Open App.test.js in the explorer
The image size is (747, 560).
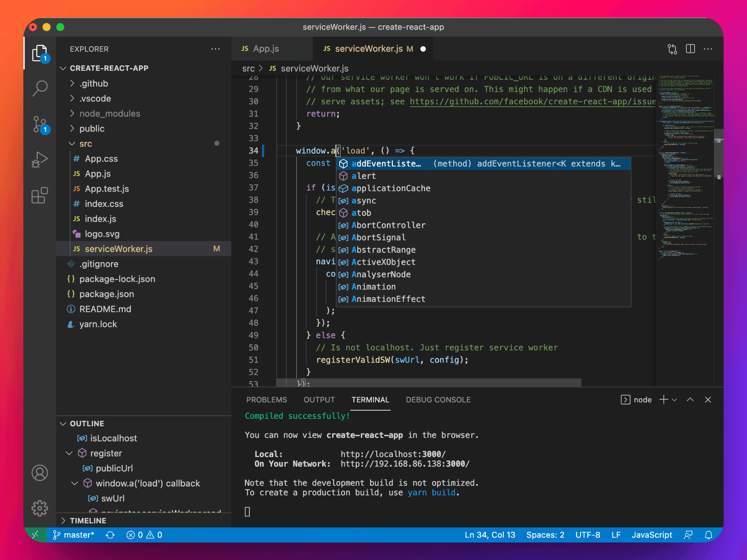(x=144, y=189)
